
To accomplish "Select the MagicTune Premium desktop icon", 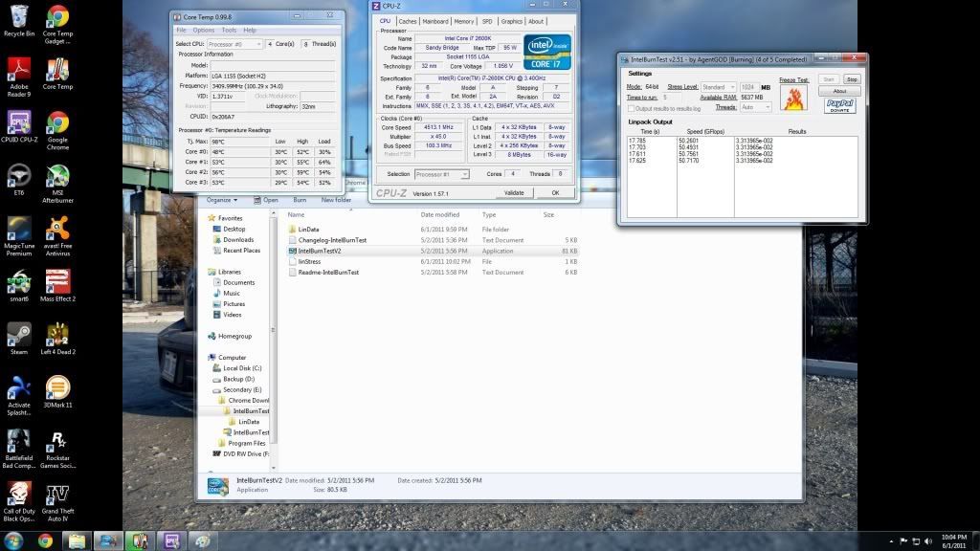I will 19,237.
